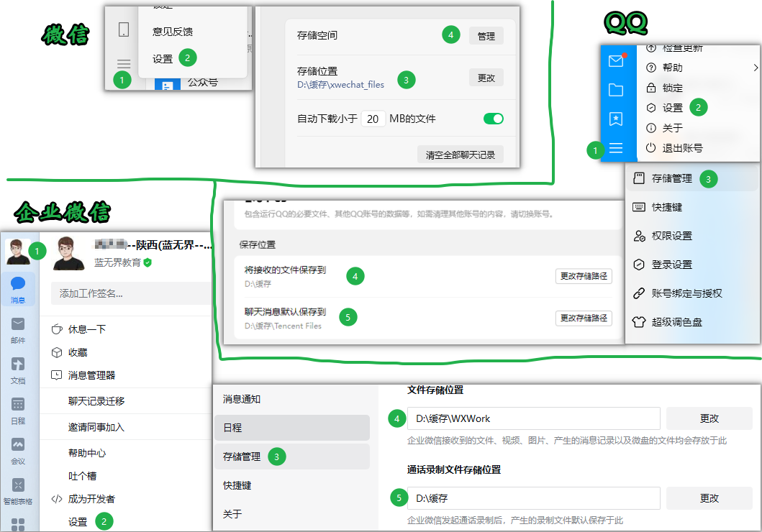This screenshot has height=532, width=762.
Task: Open 存储管理 in the QQ settings sidebar
Action: click(692, 178)
